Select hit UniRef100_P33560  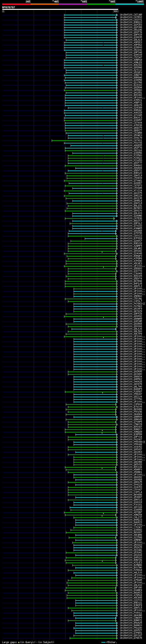131,155
